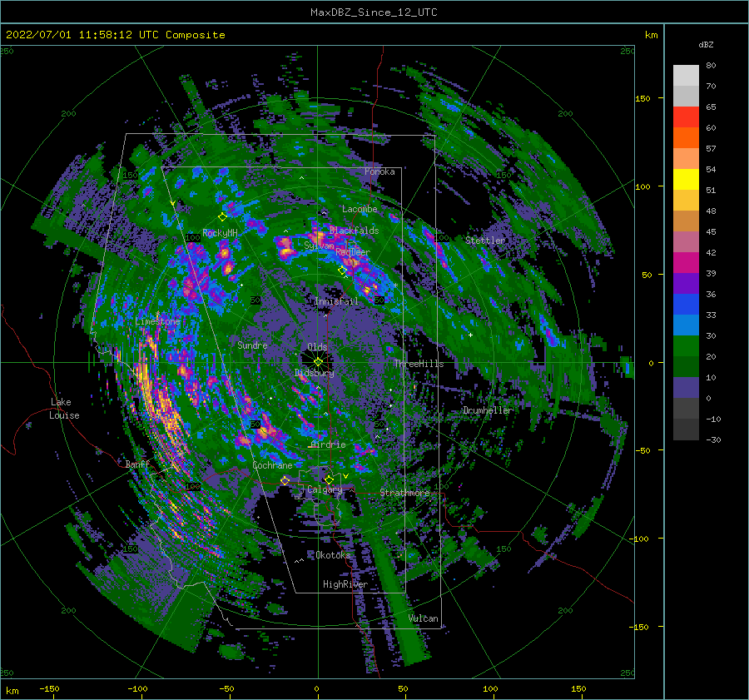
Task: Click the Innisfail city label
Action: point(336,301)
